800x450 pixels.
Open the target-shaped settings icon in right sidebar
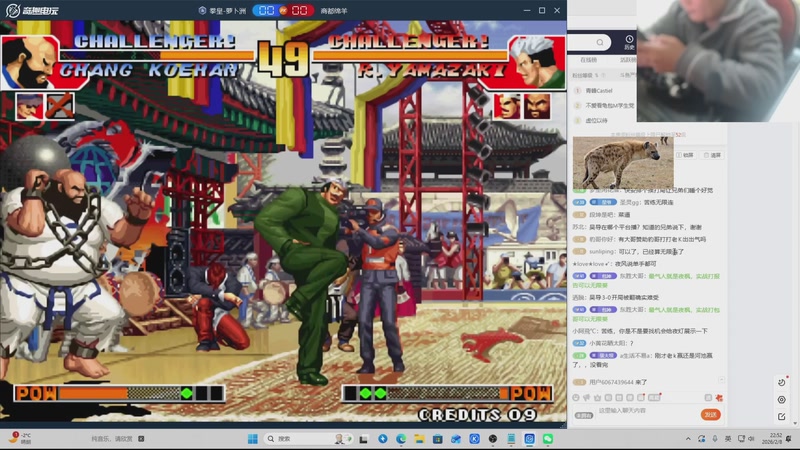[x=782, y=399]
